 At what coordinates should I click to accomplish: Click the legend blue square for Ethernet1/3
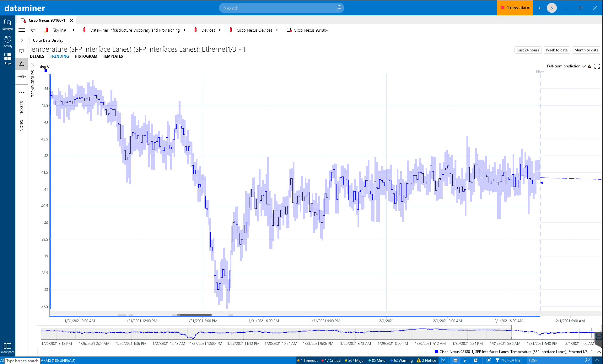436,351
